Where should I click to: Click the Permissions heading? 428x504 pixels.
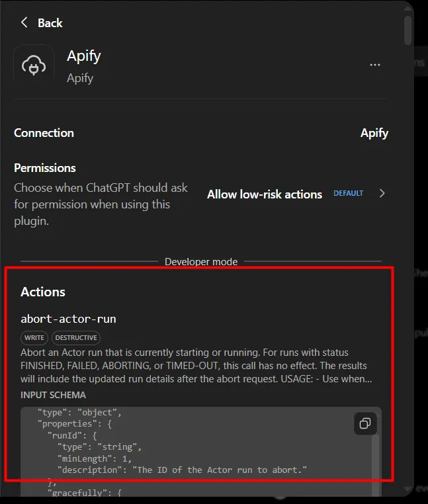[45, 168]
